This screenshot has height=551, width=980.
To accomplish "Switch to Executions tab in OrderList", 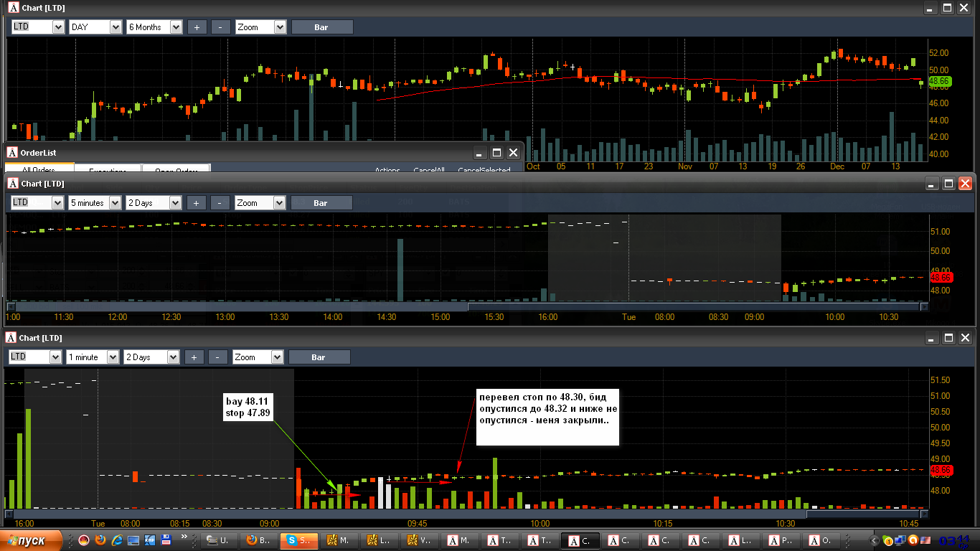I will click(x=108, y=170).
